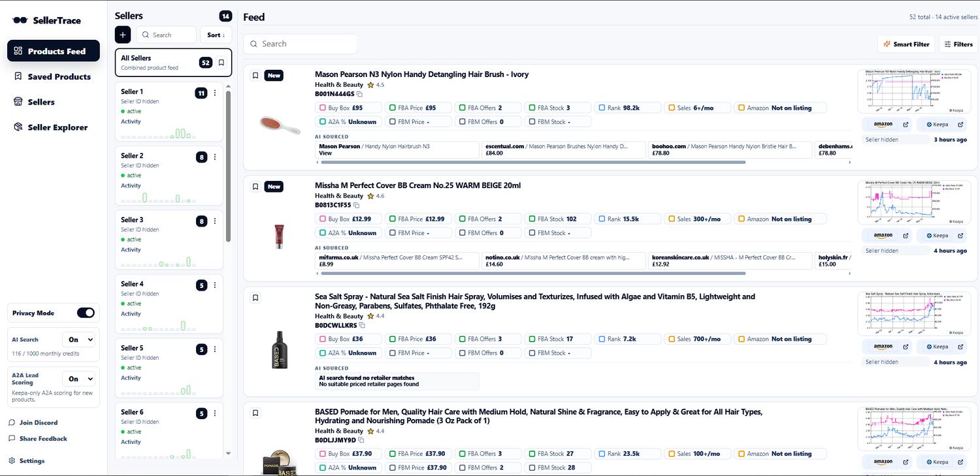This screenshot has width=980, height=476.
Task: Open the Sellers page in sidebar
Action: tap(54, 102)
